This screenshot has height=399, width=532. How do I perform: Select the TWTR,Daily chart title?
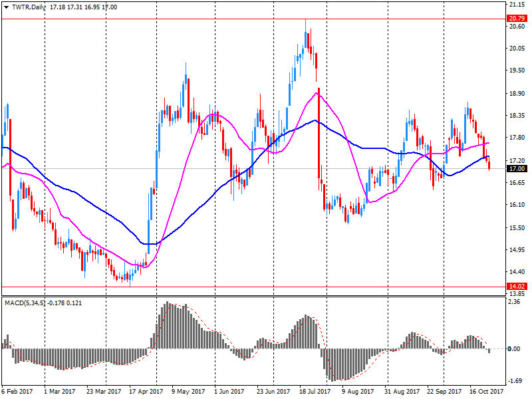pos(29,7)
